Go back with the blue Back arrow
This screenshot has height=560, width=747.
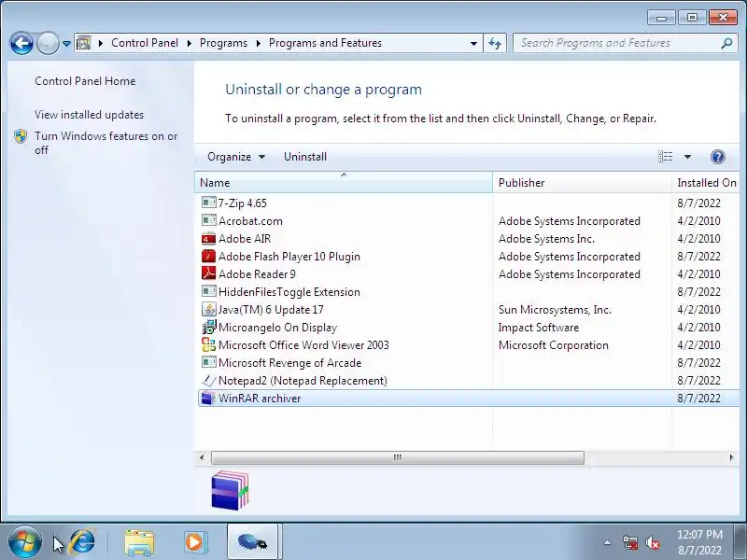pos(21,44)
